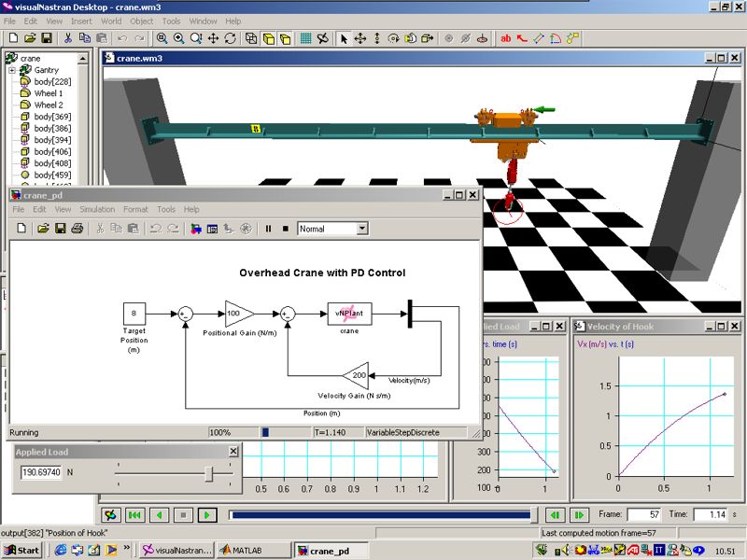This screenshot has height=560, width=747.
Task: Rewind simulation to first frame
Action: click(134, 515)
